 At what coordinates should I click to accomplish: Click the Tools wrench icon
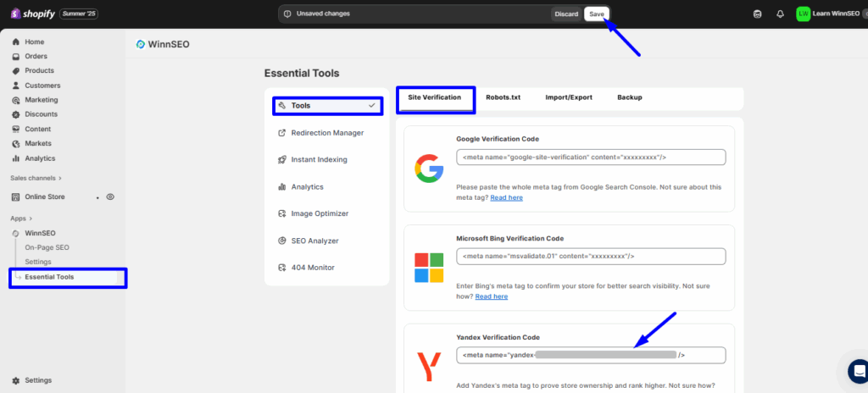[281, 105]
